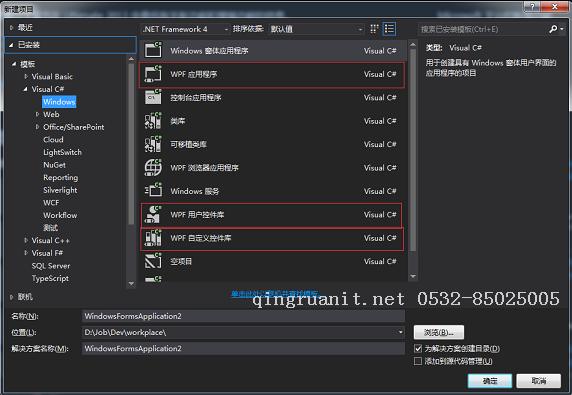Expand the Web tree node
This screenshot has width=572, height=395.
point(37,115)
